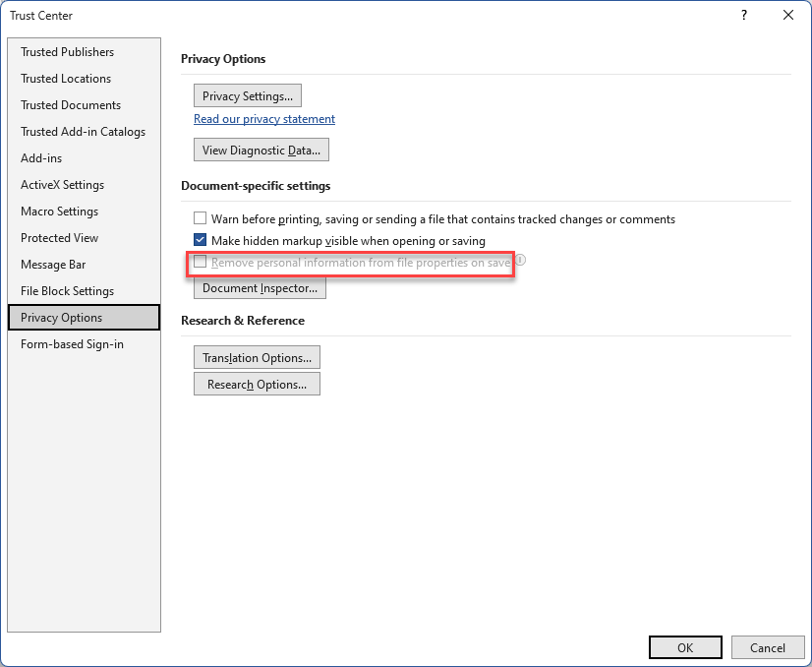Select Add-ins in the sidebar
This screenshot has width=812, height=667.
tap(84, 158)
